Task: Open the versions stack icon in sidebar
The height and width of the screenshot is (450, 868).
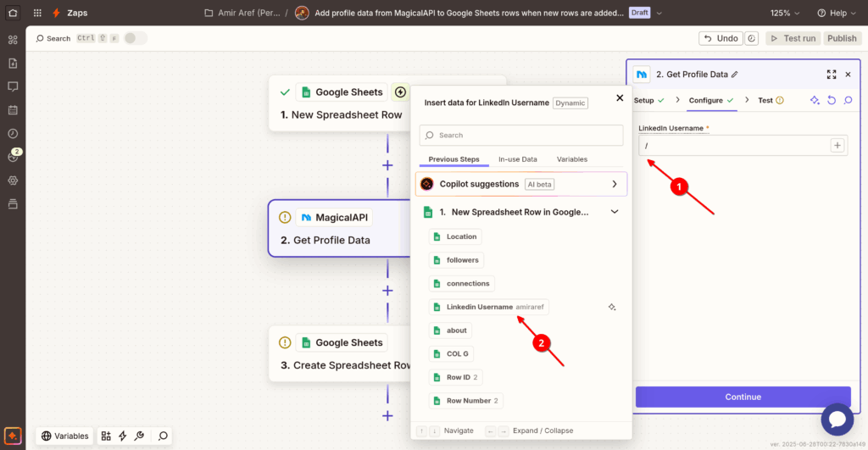Action: point(13,203)
